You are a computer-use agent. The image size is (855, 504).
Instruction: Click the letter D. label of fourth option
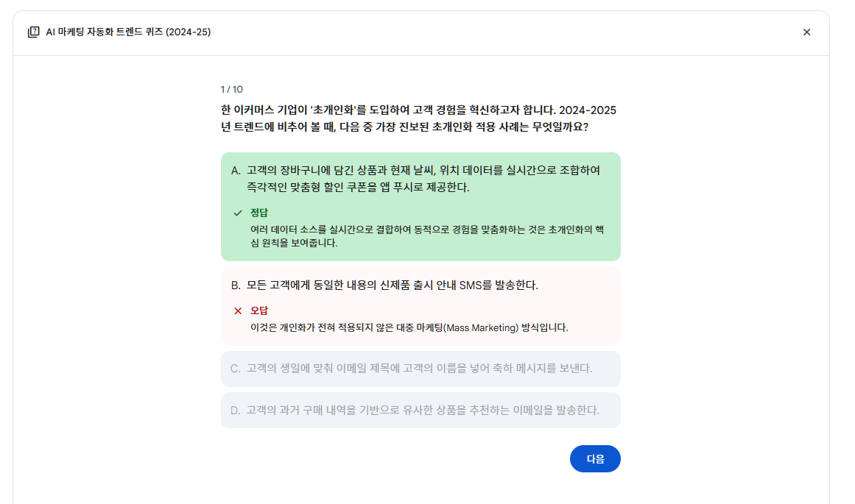click(x=236, y=411)
